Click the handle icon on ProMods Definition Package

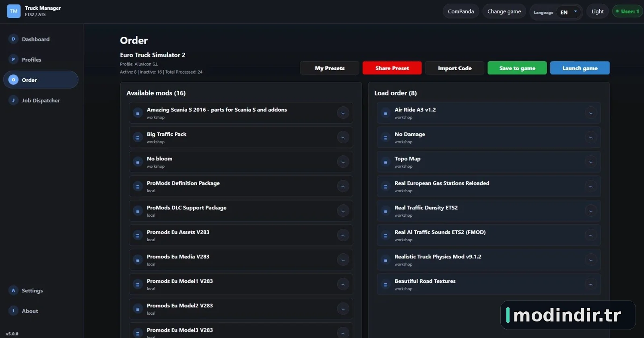pyautogui.click(x=138, y=187)
